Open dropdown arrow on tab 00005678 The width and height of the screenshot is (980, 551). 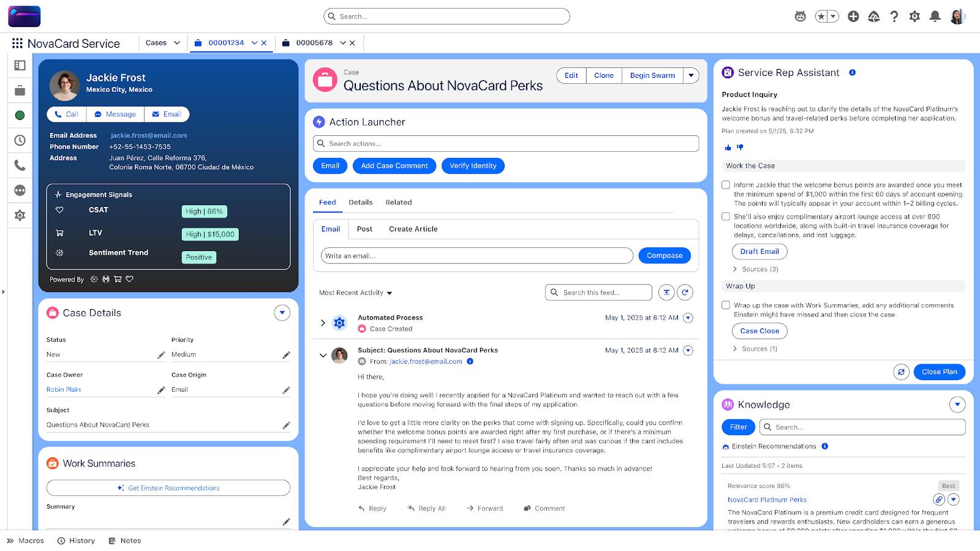click(x=343, y=43)
